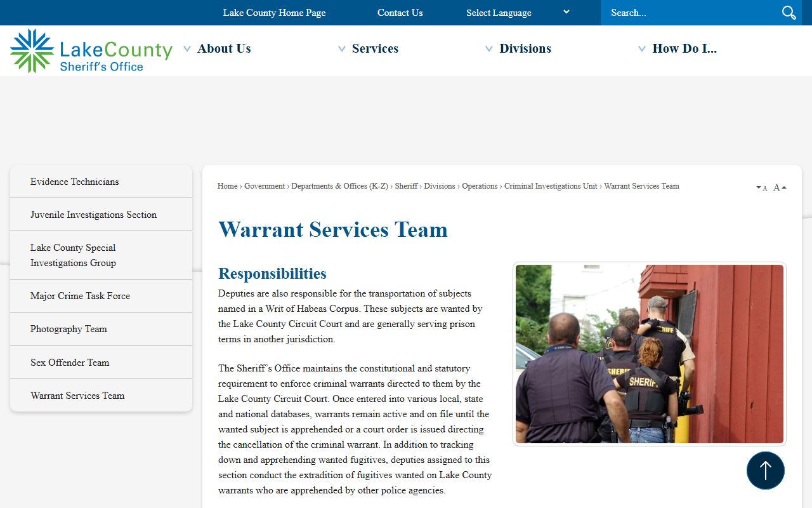Click the search magnifier icon
The image size is (812, 508).
(x=789, y=13)
